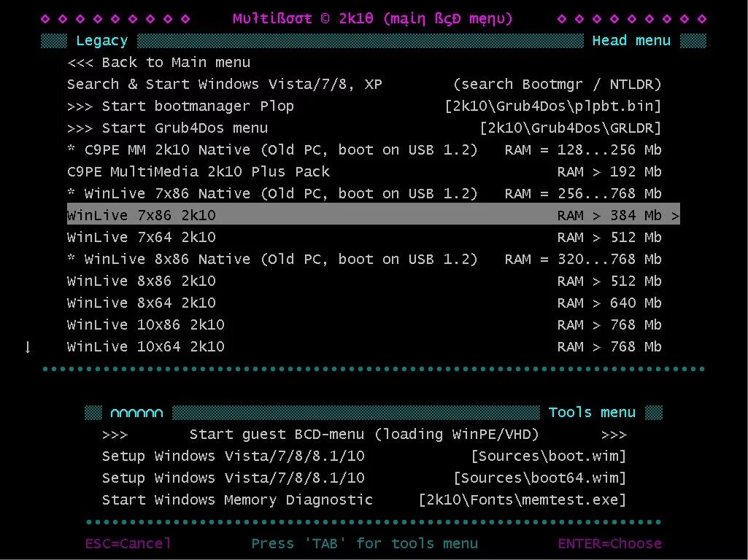Click highlighted 'WinLive 7x86 2k10' entry
This screenshot has height=560, width=748.
(x=373, y=215)
